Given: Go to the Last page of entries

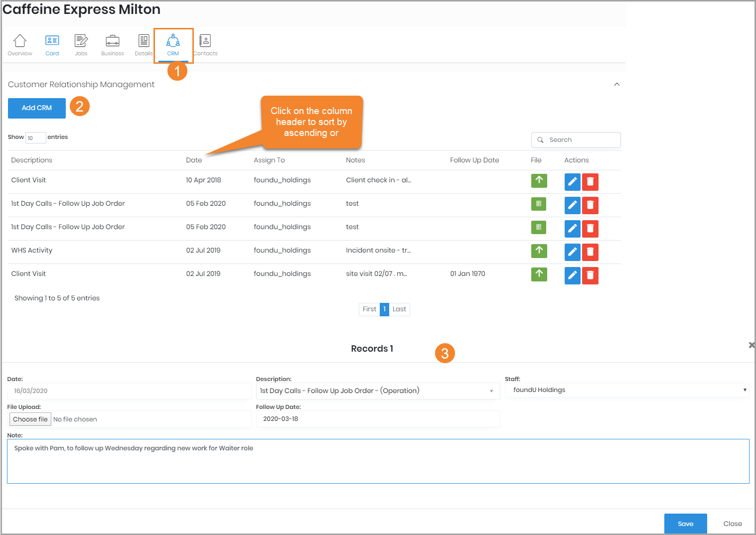Looking at the screenshot, I should coord(399,309).
